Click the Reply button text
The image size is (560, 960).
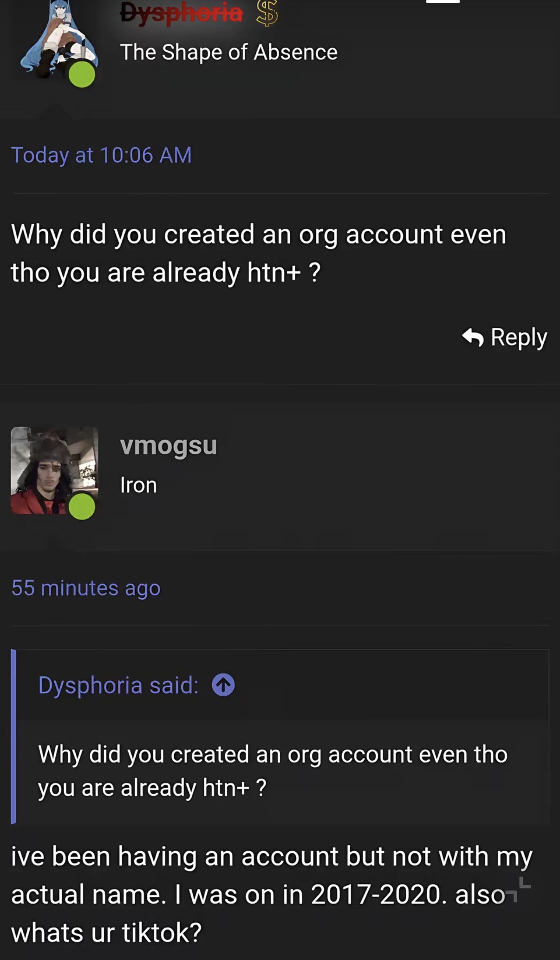[x=519, y=338]
